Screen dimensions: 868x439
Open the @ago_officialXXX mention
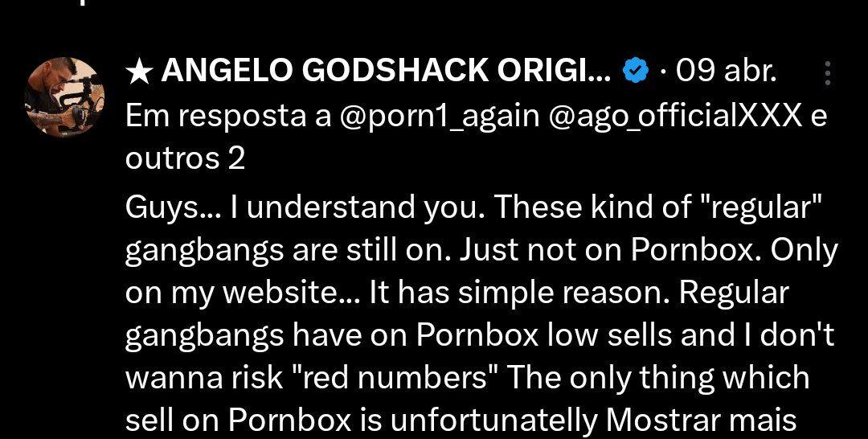pos(675,117)
